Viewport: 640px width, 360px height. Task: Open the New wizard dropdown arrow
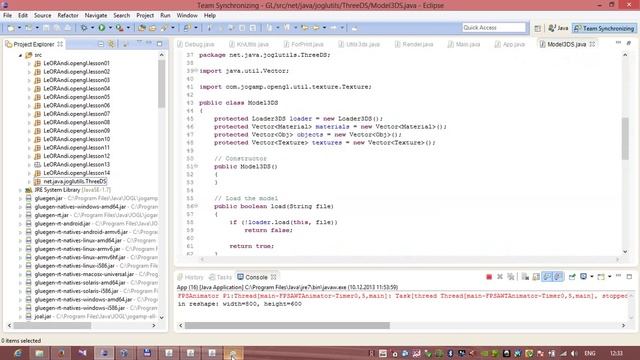pyautogui.click(x=19, y=28)
